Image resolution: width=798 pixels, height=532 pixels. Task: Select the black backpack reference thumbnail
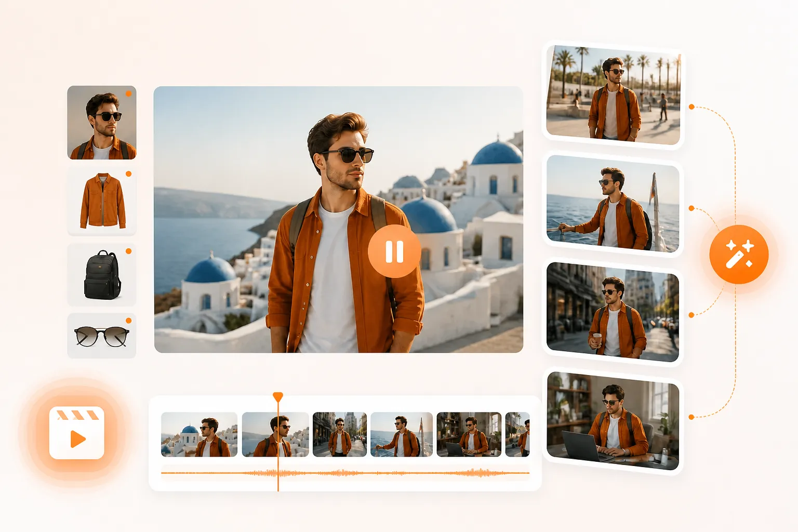click(102, 274)
